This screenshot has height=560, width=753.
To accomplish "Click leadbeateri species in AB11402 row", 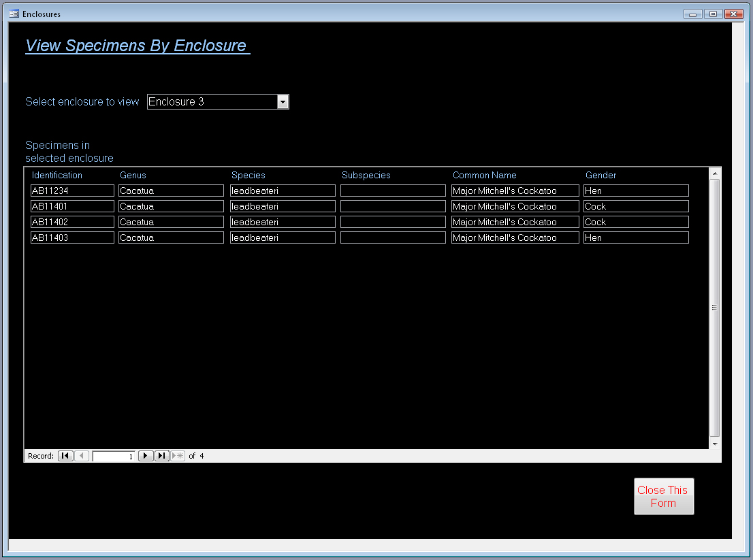I will coord(283,222).
